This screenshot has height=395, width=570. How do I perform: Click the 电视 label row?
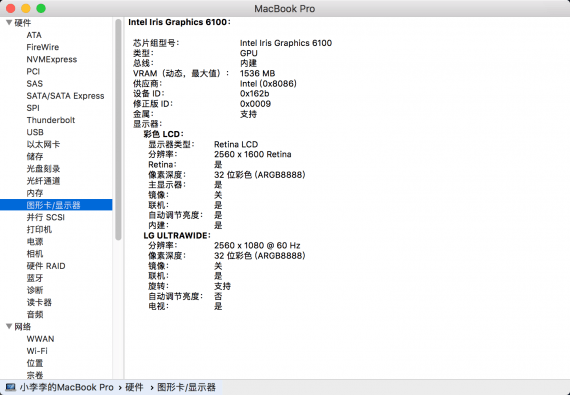pos(158,306)
